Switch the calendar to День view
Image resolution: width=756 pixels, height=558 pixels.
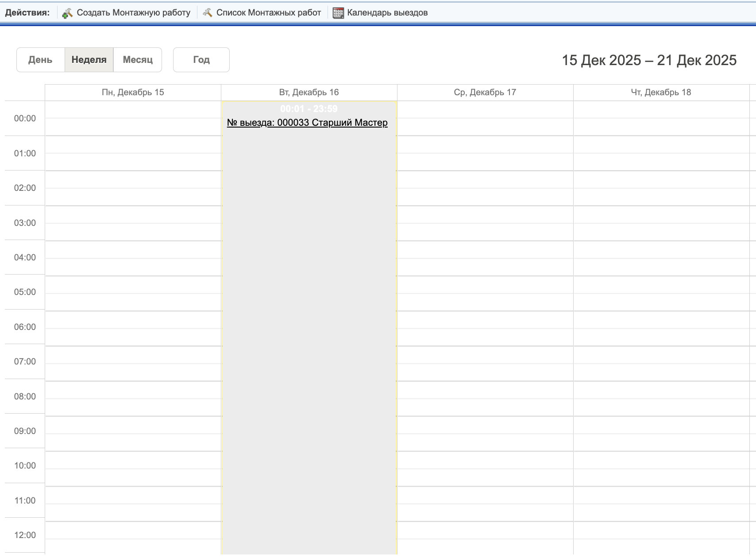tap(40, 60)
